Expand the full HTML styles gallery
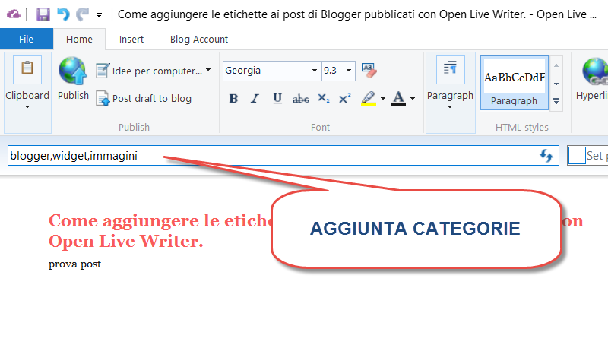This screenshot has width=608, height=364. click(556, 102)
